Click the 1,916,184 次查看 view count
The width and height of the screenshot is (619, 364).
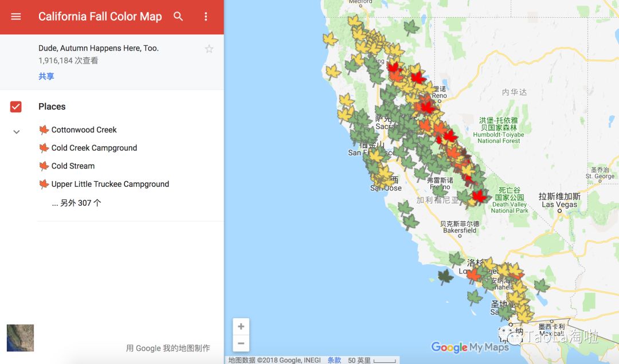click(x=68, y=60)
